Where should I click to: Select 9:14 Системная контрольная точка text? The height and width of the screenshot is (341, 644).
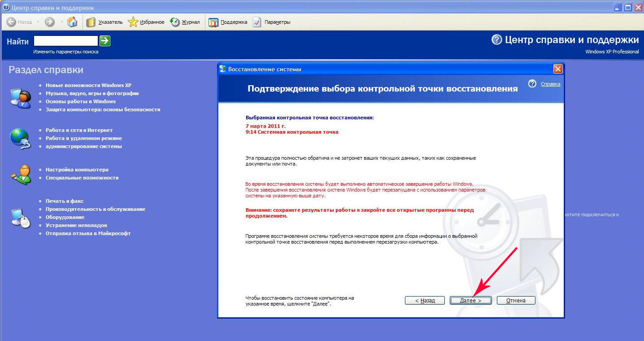(292, 132)
